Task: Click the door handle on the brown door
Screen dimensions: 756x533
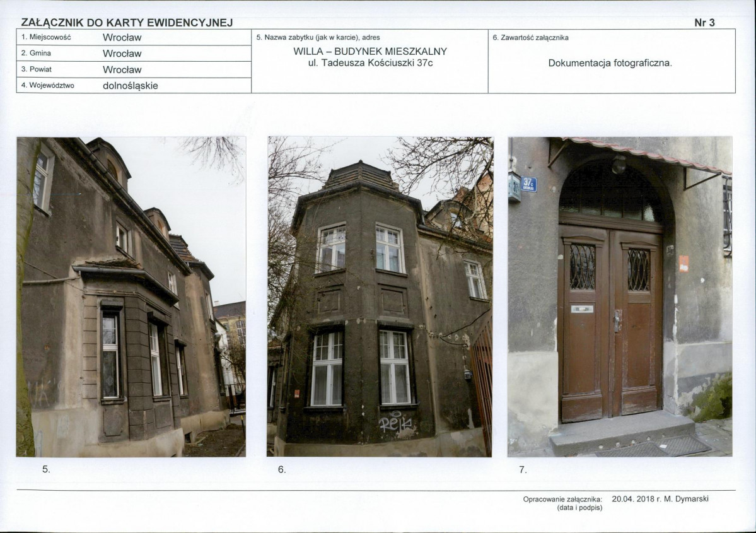Action: [x=618, y=321]
